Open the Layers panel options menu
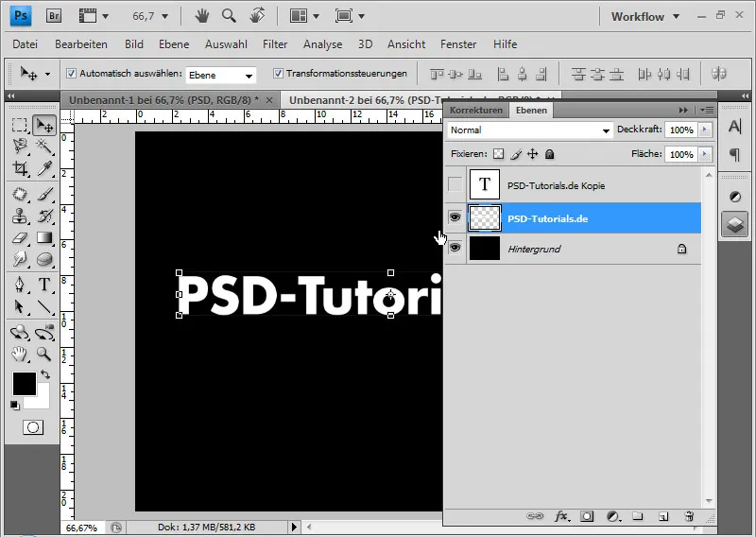Image resolution: width=756 pixels, height=537 pixels. coord(707,110)
